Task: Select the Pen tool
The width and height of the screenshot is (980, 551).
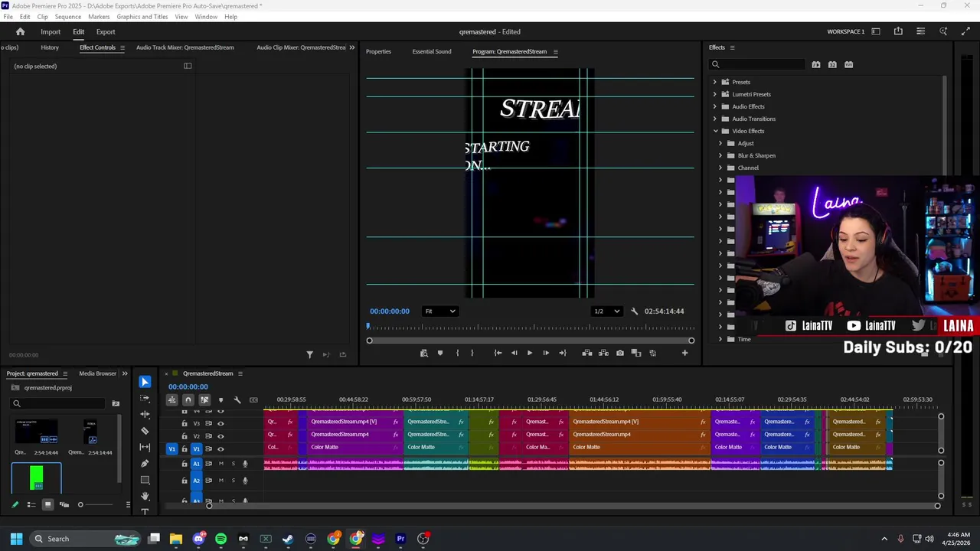Action: [x=145, y=464]
